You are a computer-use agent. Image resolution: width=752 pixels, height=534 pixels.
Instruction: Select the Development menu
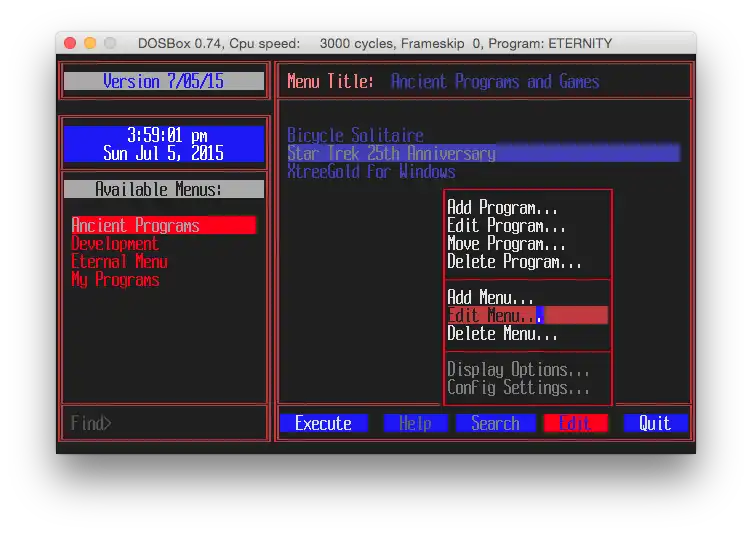115,244
